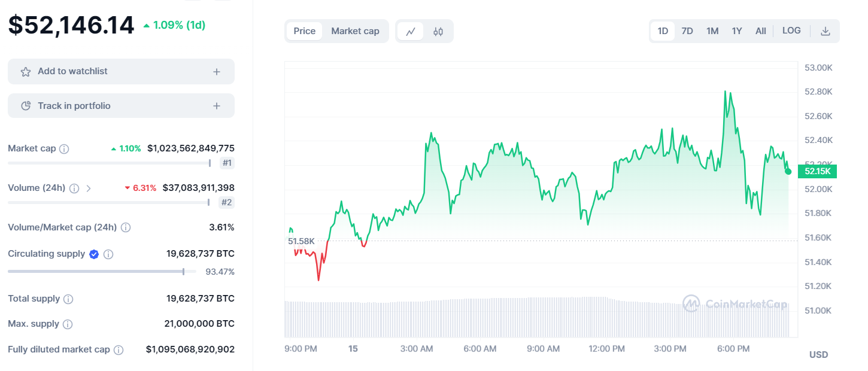Open Volume (24h) info tooltip icon
The image size is (868, 371).
[74, 188]
